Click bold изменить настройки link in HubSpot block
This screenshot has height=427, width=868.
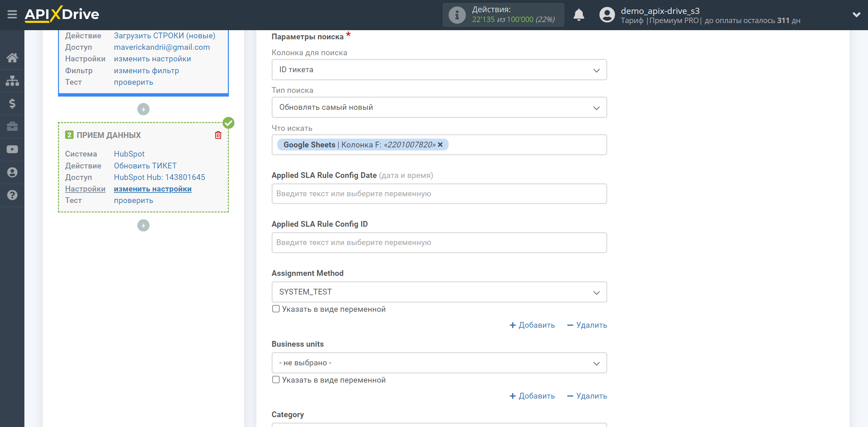(x=153, y=189)
